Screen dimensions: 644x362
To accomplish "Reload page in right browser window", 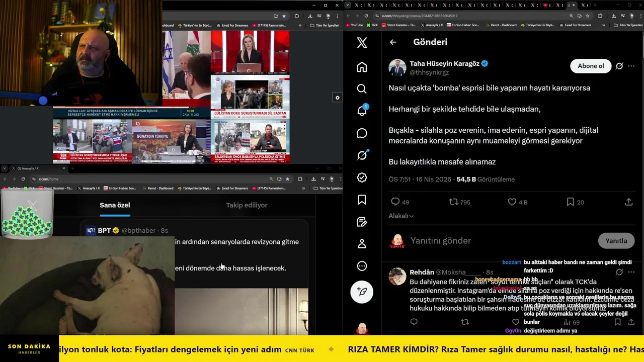I will click(366, 16).
